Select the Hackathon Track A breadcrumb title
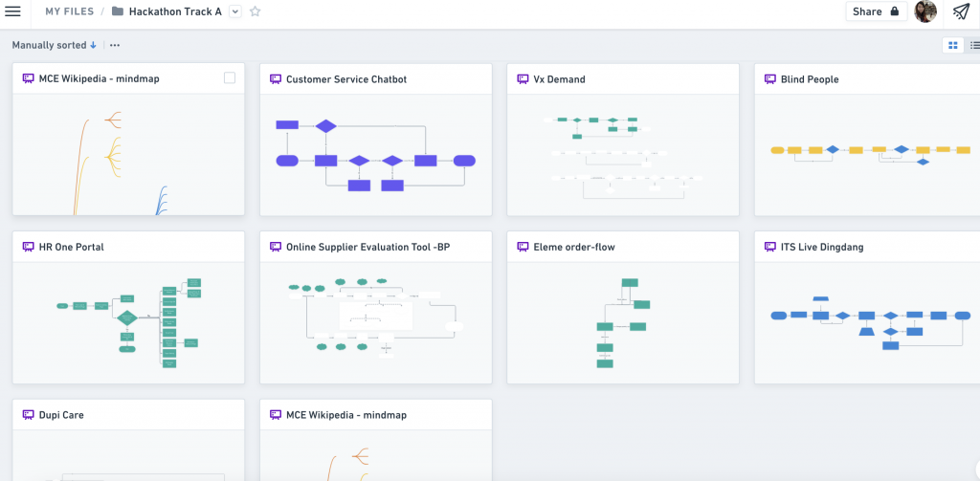The width and height of the screenshot is (980, 481). (x=175, y=11)
